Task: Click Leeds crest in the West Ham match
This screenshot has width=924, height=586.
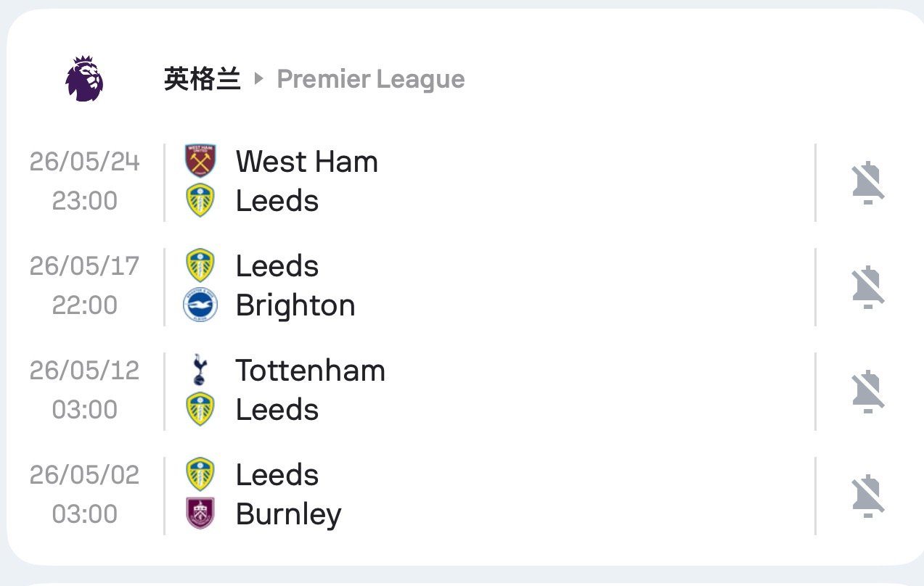Action: 200,201
